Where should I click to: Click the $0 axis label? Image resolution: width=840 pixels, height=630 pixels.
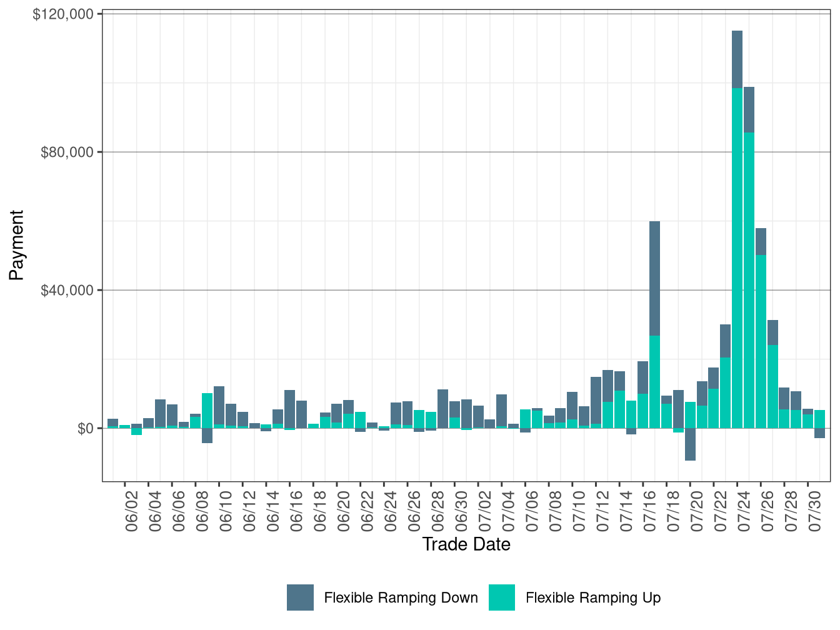[86, 428]
